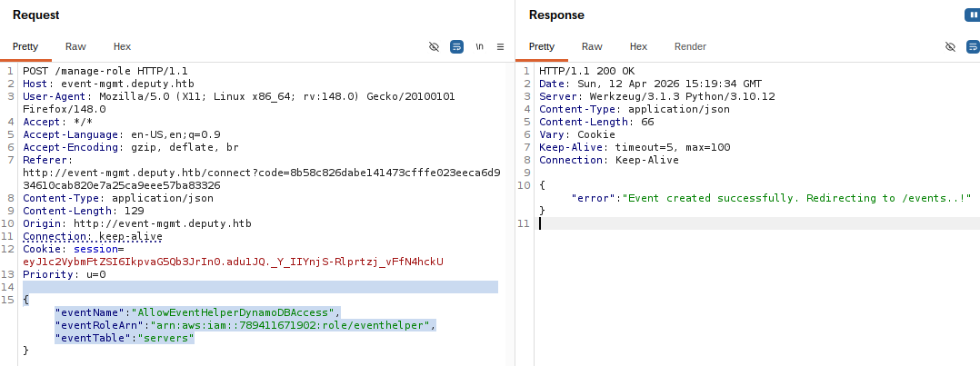The image size is (980, 366).
Task: Click HTTP/1.1 200 OK status line
Action: (x=587, y=71)
